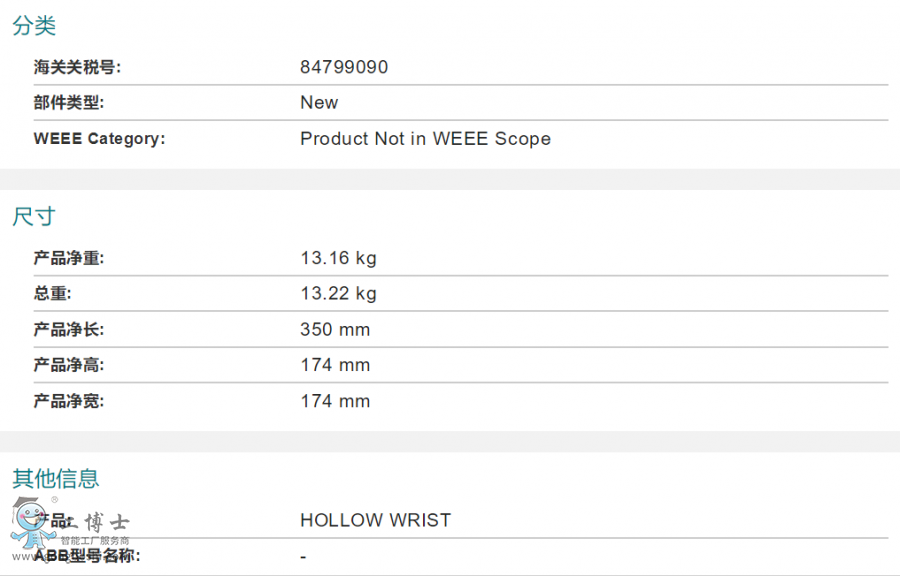Click the 产品净长 label
Viewport: 900px width, 576px height.
(69, 330)
